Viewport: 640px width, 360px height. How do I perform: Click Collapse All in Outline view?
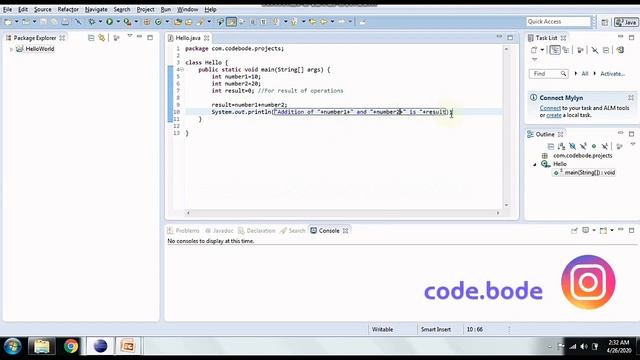tap(551, 146)
